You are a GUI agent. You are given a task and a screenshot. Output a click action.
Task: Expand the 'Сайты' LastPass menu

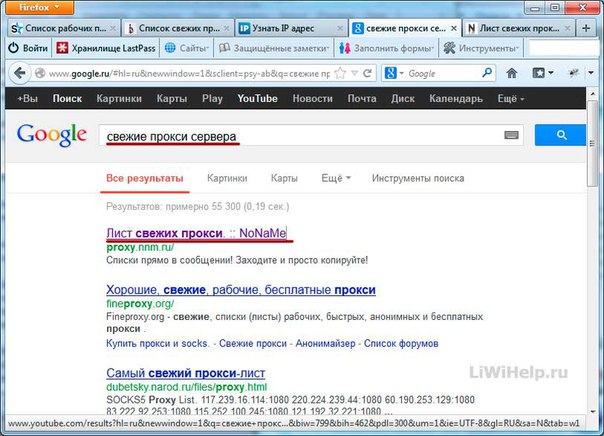pyautogui.click(x=186, y=48)
